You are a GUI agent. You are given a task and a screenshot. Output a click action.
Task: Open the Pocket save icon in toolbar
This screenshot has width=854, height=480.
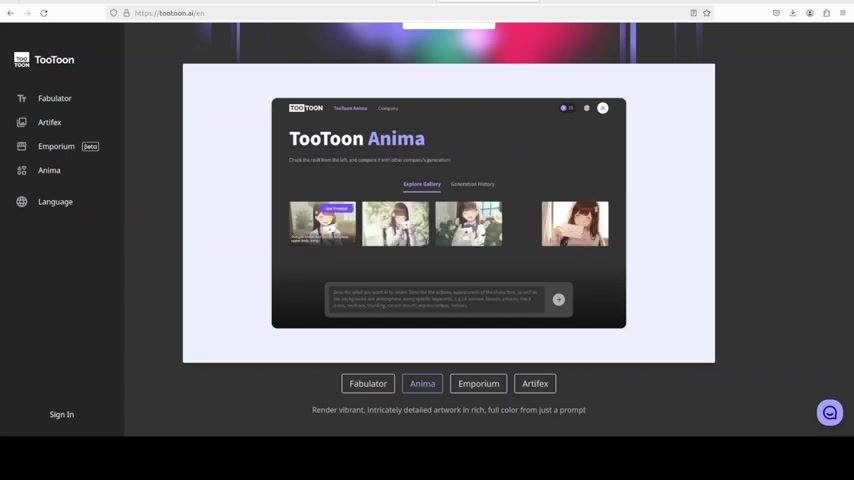776,13
